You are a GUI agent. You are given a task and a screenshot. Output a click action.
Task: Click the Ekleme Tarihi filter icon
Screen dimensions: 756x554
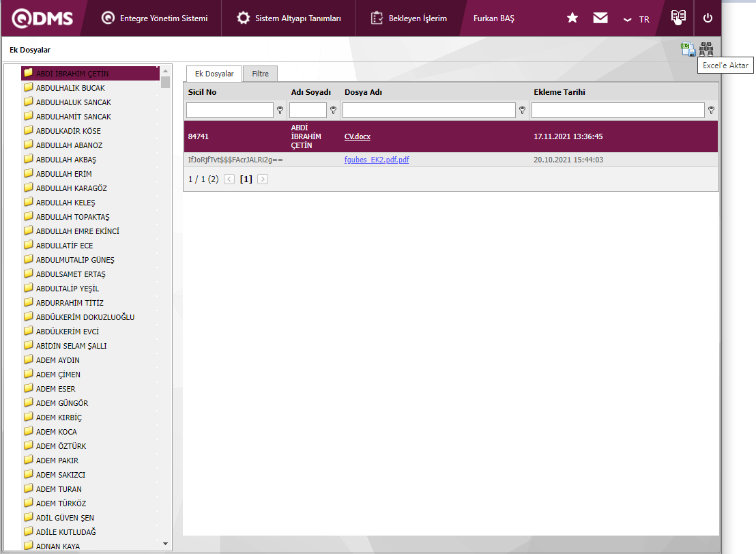point(711,110)
